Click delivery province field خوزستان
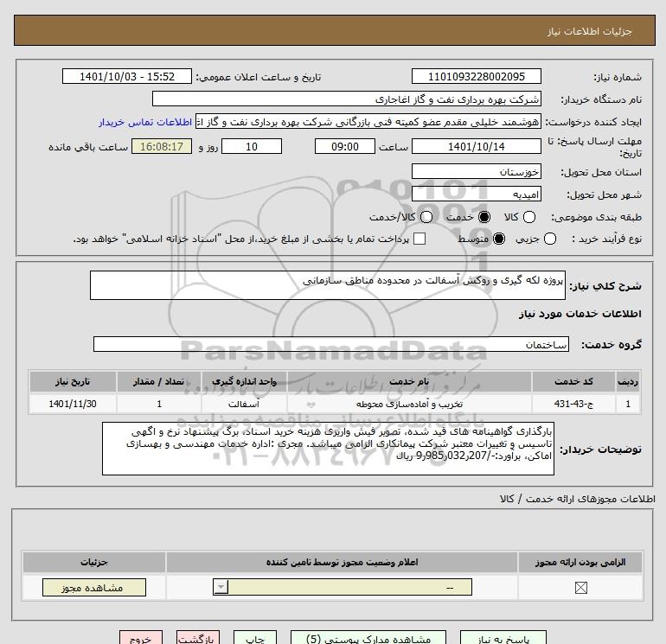666x644 pixels. (476, 171)
